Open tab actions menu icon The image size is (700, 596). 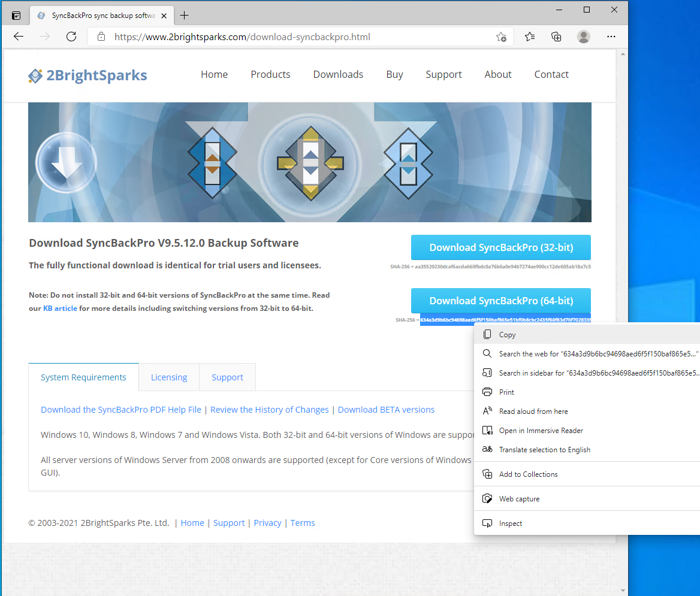click(16, 16)
